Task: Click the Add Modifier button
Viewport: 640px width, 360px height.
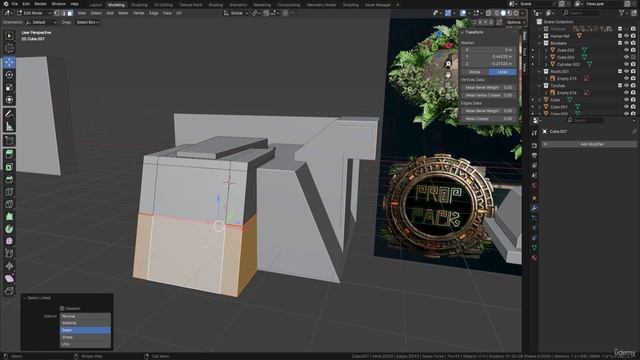Action: (x=589, y=144)
